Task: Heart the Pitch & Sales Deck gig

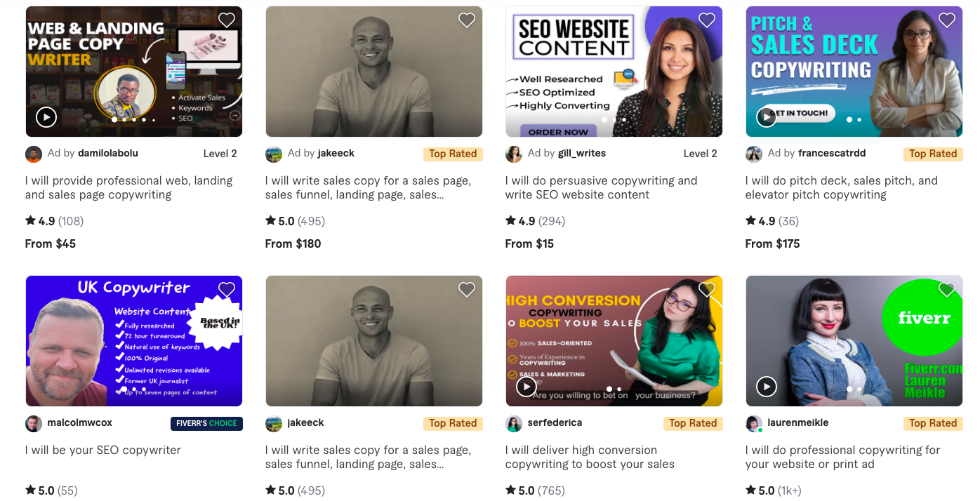Action: click(x=947, y=20)
